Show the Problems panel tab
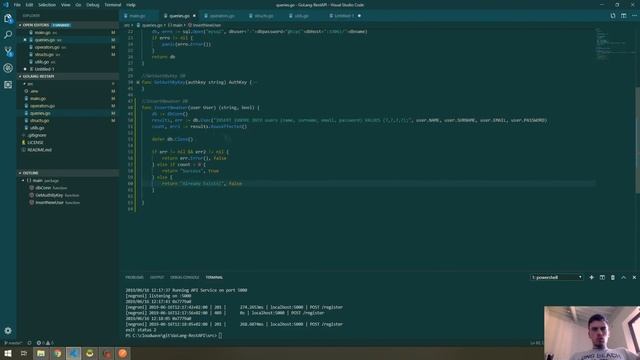Image resolution: width=640 pixels, height=360 pixels. coord(134,278)
